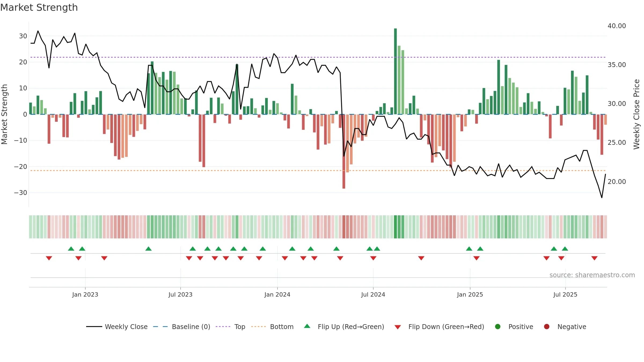644x362 pixels.
Task: Toggle the Top legend entry
Action: tap(230, 327)
